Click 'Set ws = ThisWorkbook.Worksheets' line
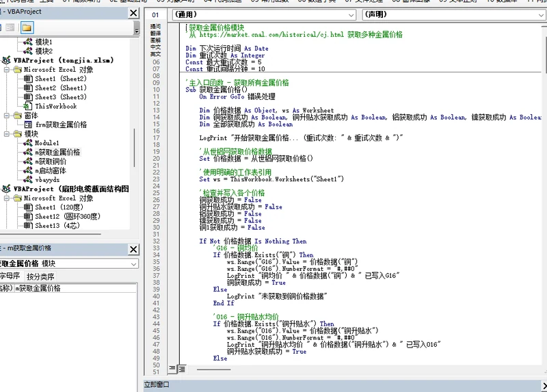Screen dimensions: 547x392 pyautogui.click(x=271, y=179)
